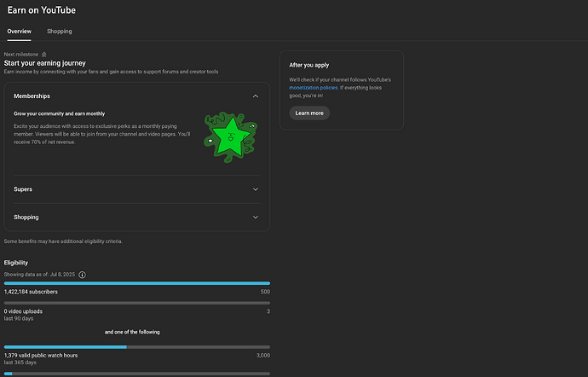Click the 'Start your earning journey' heading
Screen dimensions: 588x377
45,63
